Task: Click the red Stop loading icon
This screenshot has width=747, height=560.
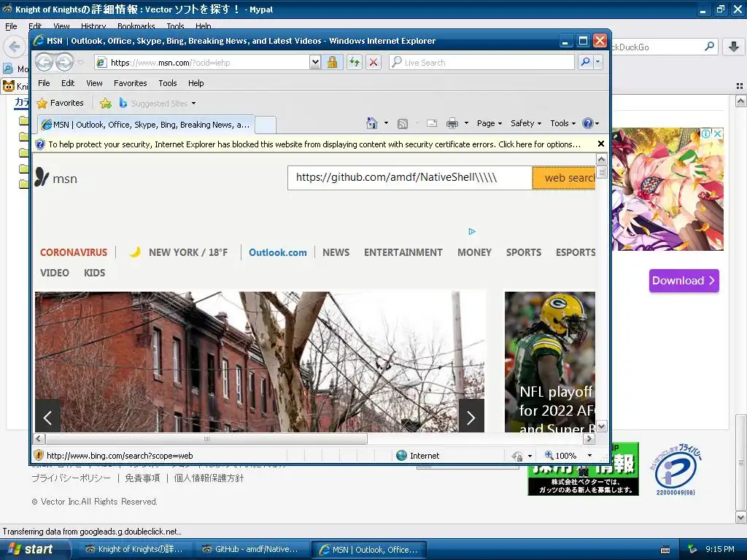Action: click(373, 62)
